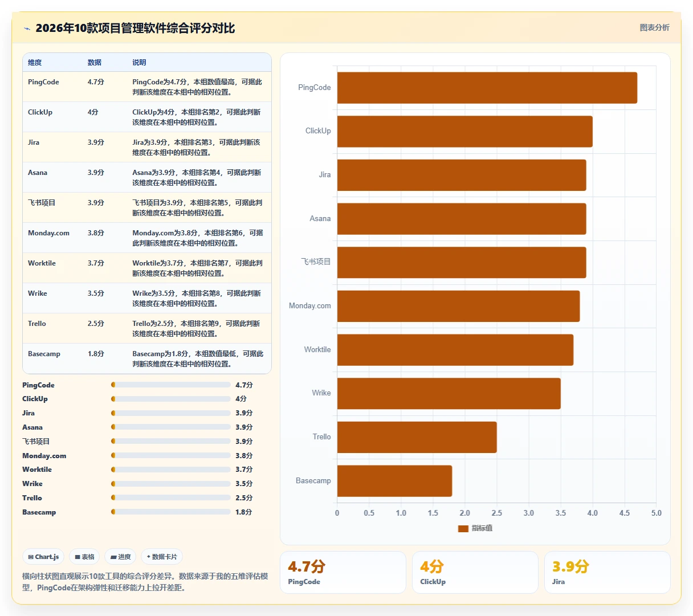This screenshot has height=616, width=693.
Task: Click the 3.8分 value in the table
Action: (x=96, y=233)
